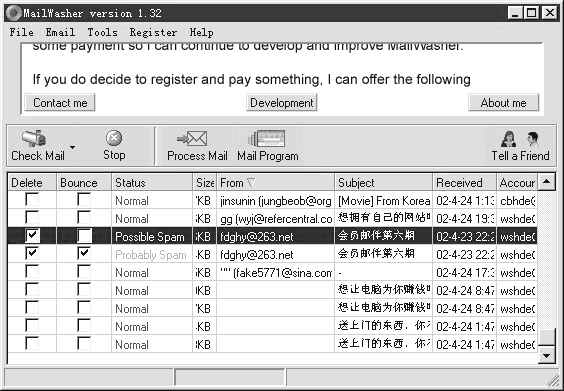Check Bounce on the Possible Spam row
This screenshot has height=391, width=564.
click(x=84, y=236)
